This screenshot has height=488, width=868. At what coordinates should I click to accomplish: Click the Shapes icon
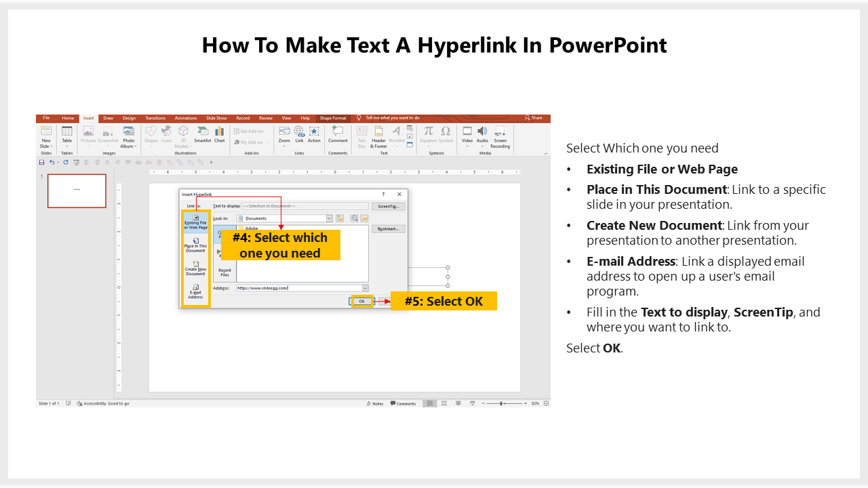[x=151, y=131]
